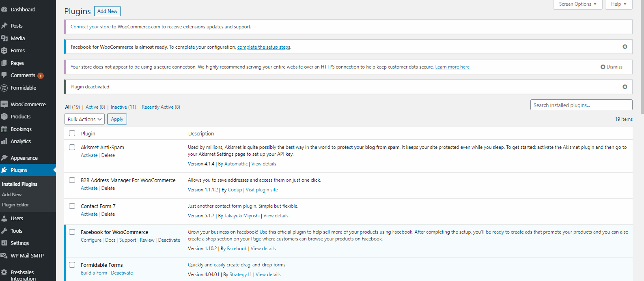Expand the Help panel

pos(619,4)
